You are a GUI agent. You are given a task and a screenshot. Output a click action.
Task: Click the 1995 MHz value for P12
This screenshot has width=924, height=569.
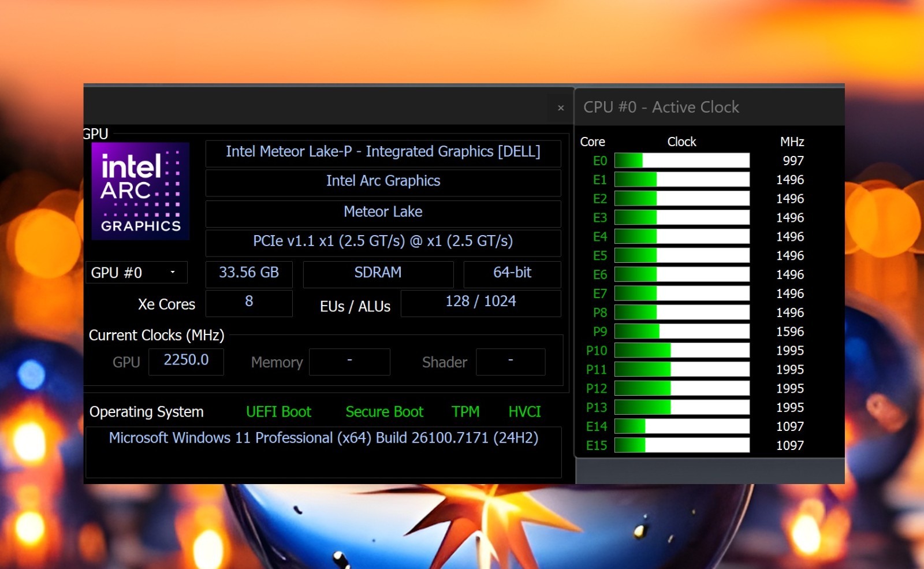coord(790,388)
